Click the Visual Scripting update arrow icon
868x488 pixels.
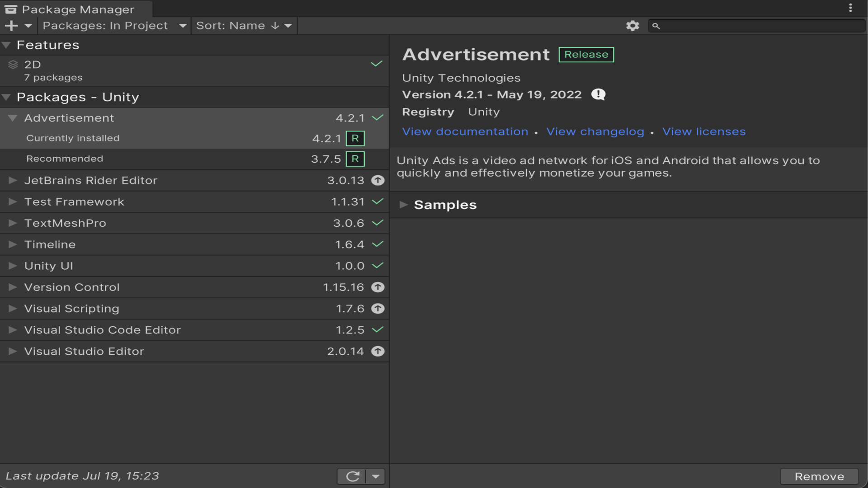[377, 309]
